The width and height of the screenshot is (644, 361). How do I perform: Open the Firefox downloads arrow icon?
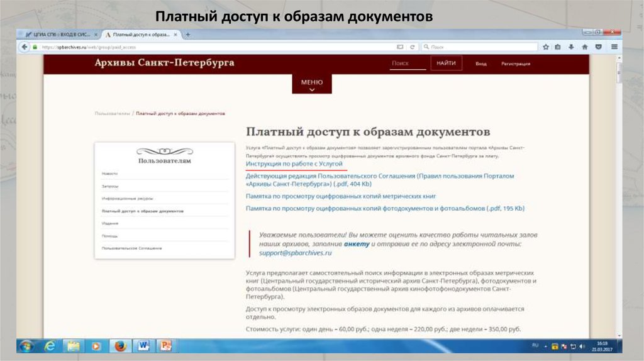click(x=572, y=47)
